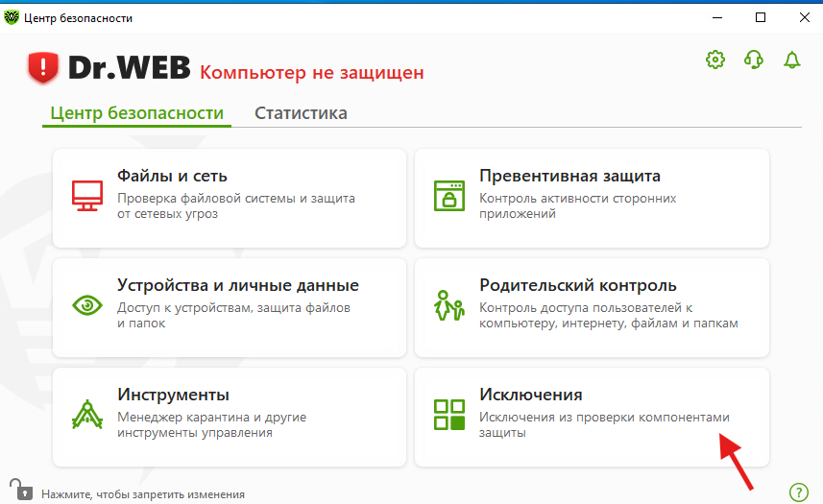Close the Центр безопасности window

(x=804, y=17)
